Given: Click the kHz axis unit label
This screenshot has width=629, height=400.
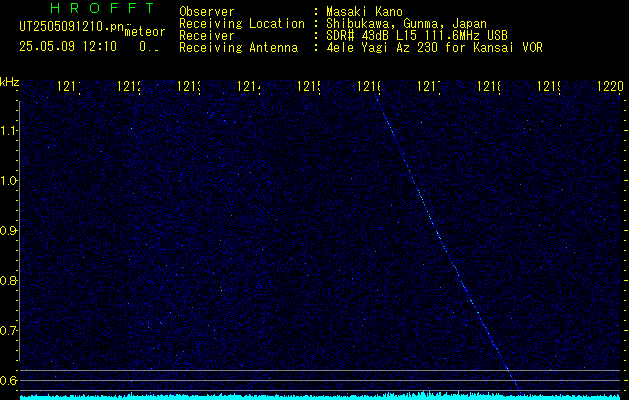Looking at the screenshot, I should [x=9, y=82].
